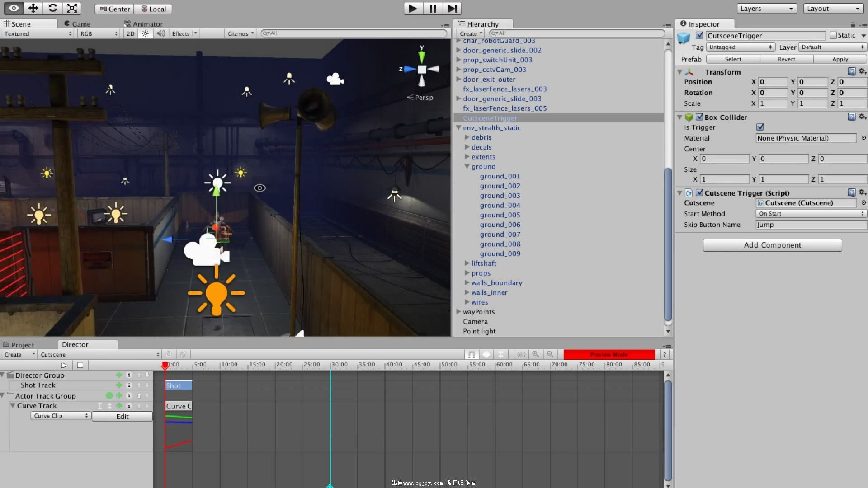
Task: Click Prefab Revert button
Action: [787, 59]
